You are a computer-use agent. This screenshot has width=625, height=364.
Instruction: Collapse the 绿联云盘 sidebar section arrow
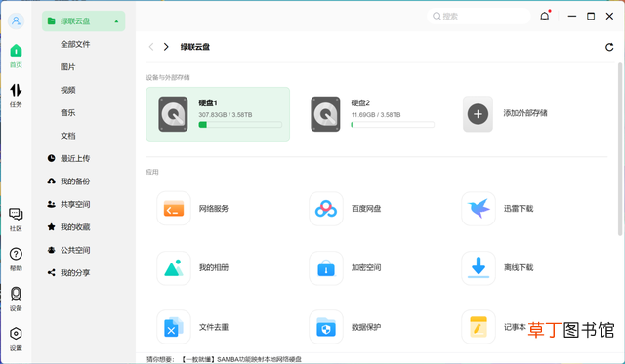[116, 21]
